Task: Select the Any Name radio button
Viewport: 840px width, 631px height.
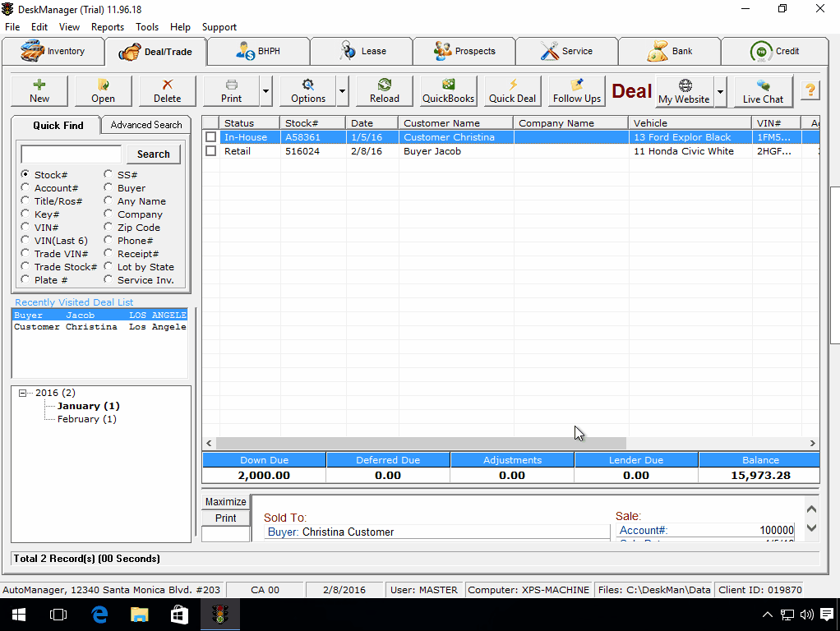Action: 108,200
